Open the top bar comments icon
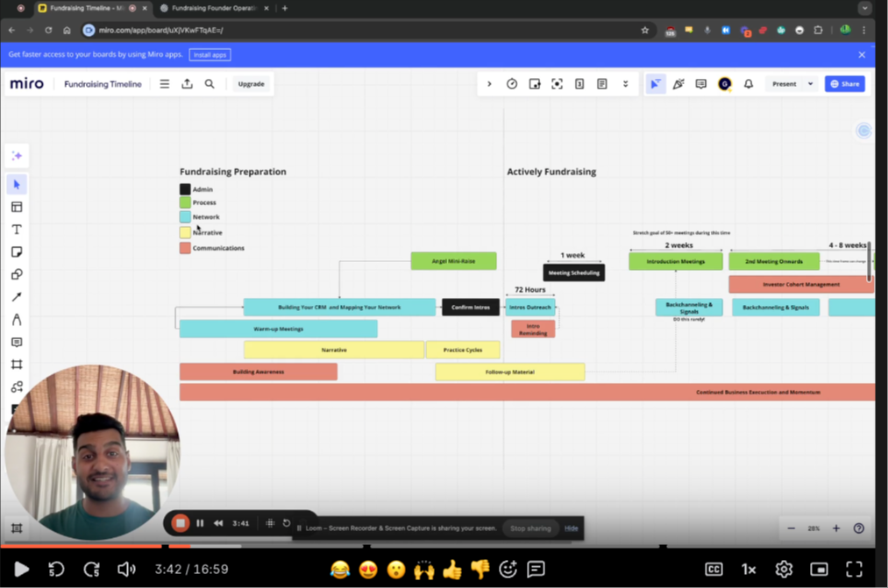Image resolution: width=888 pixels, height=588 pixels. tap(701, 84)
